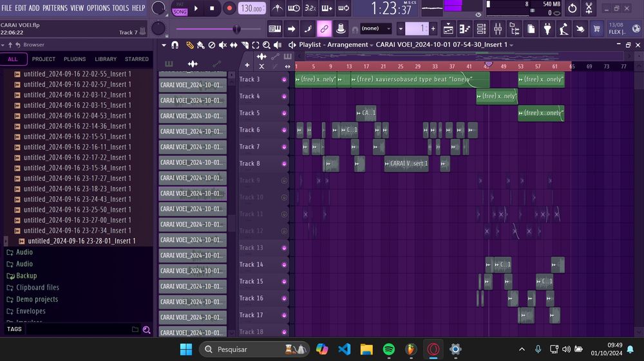Toggle the link/multilink controllers icon
Screen dimensions: 644x361
pyautogui.click(x=324, y=29)
